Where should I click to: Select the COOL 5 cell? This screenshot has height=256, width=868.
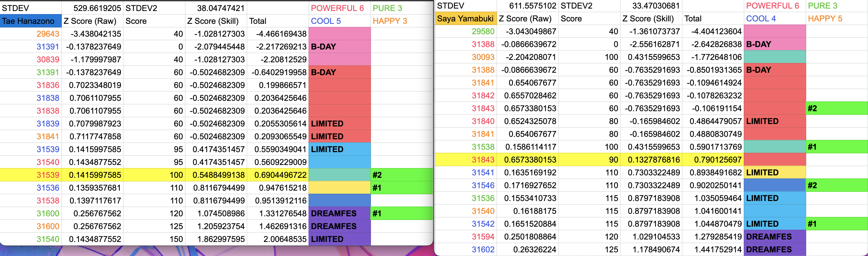pos(340,21)
